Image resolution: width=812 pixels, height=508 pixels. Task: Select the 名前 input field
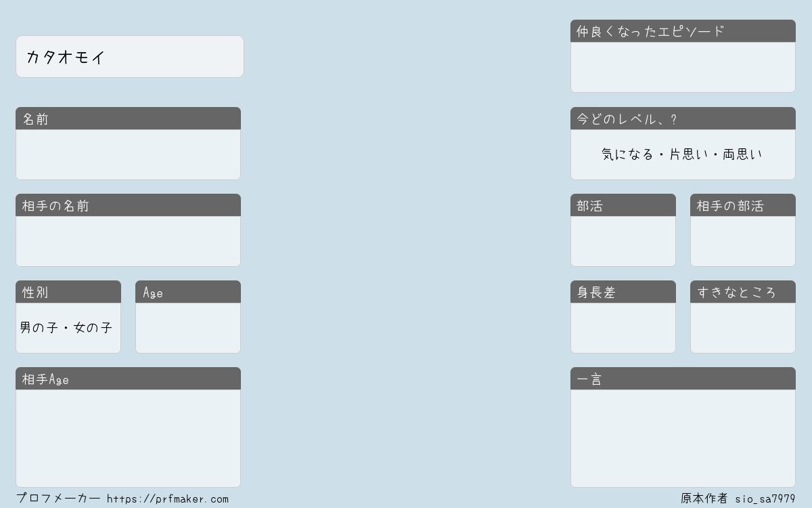click(x=128, y=154)
